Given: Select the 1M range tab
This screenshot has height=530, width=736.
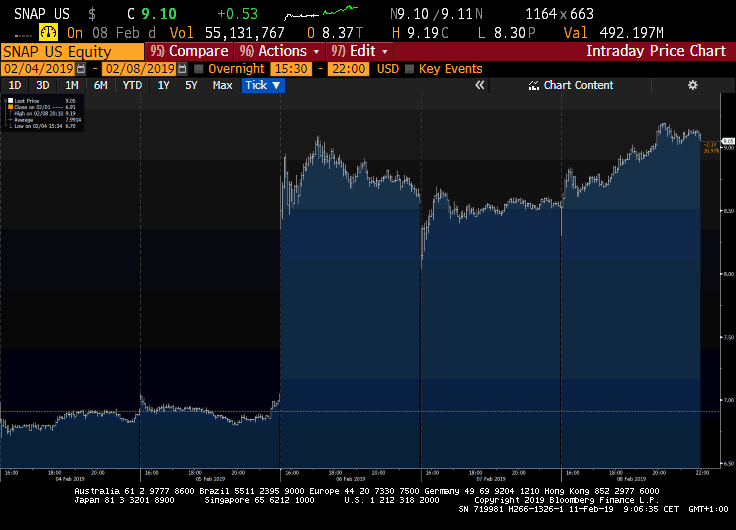Looking at the screenshot, I should click(71, 85).
